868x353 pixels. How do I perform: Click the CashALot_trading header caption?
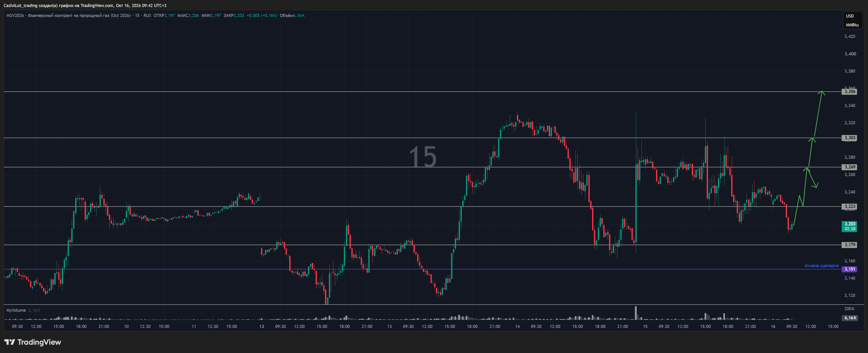click(85, 5)
